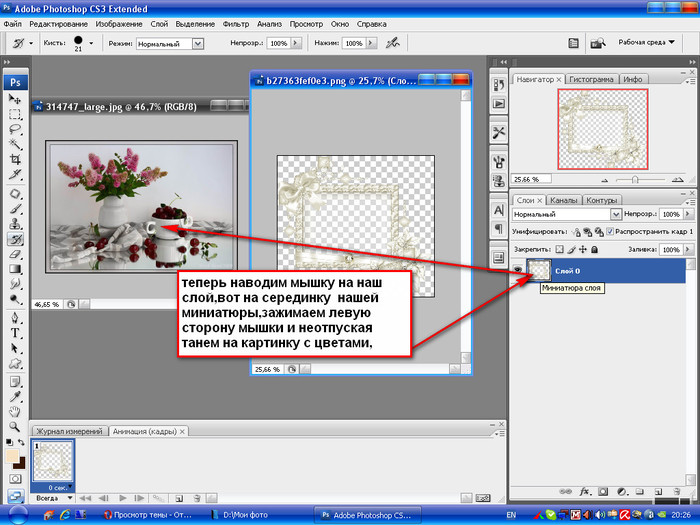
Task: Open tool preset picker arrow
Action: [31, 43]
